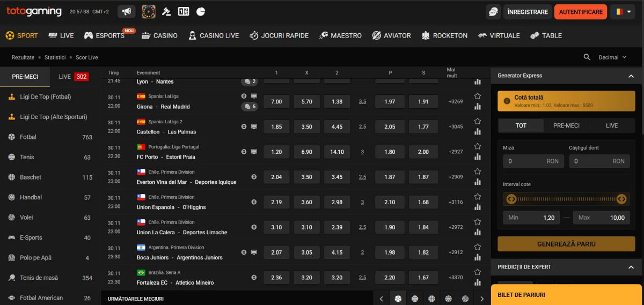Add Everton Vina del Mar match to favorites

tap(477, 172)
